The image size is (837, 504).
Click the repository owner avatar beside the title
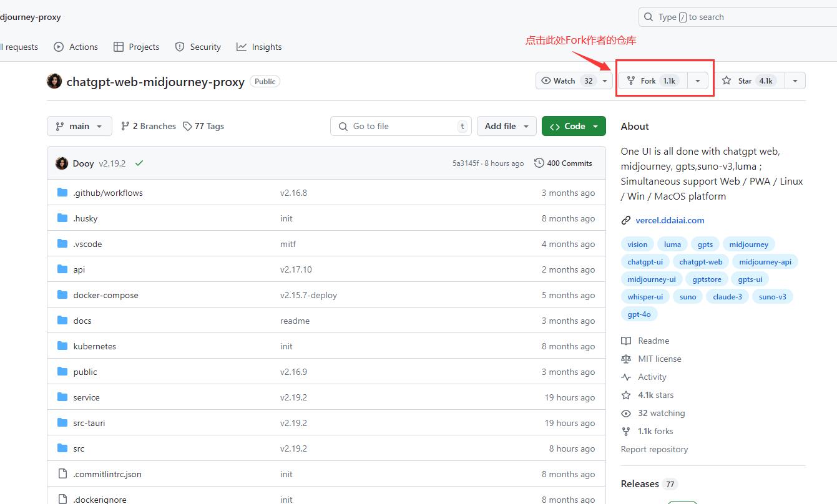click(54, 81)
